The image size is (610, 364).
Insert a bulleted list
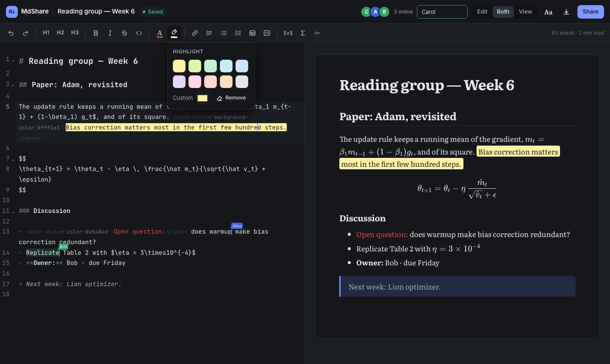click(224, 33)
